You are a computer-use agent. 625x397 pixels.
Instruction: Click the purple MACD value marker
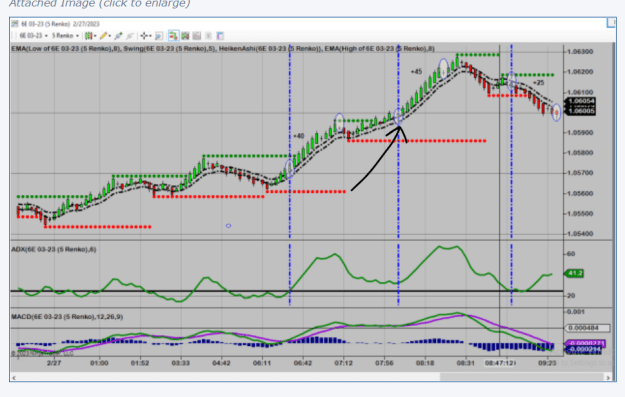tap(586, 343)
